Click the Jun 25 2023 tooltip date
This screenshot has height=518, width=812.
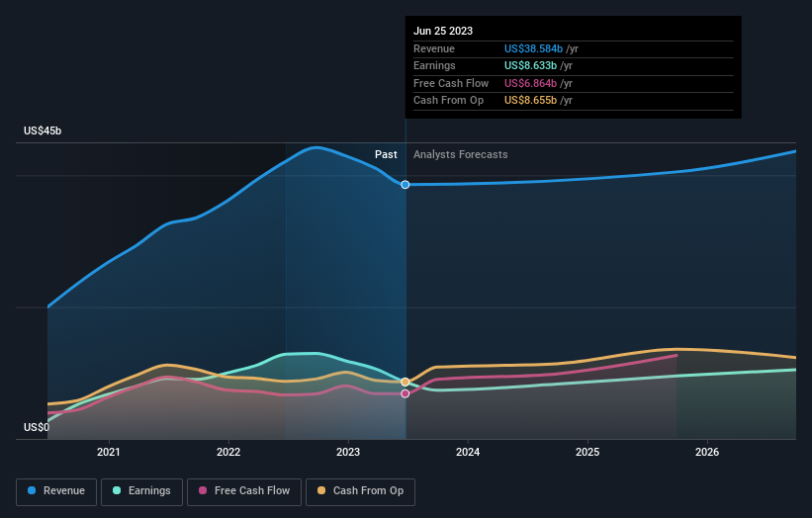[443, 31]
